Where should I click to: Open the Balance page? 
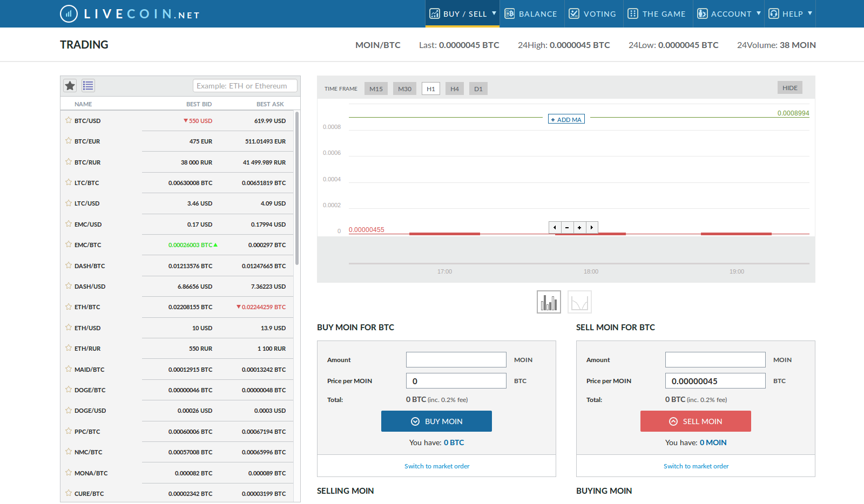pos(531,13)
